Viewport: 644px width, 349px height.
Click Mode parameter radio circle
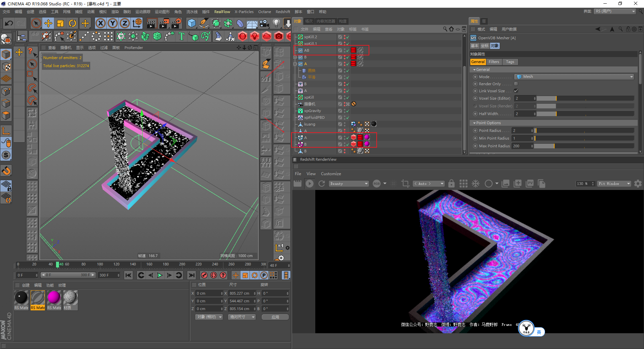click(475, 77)
